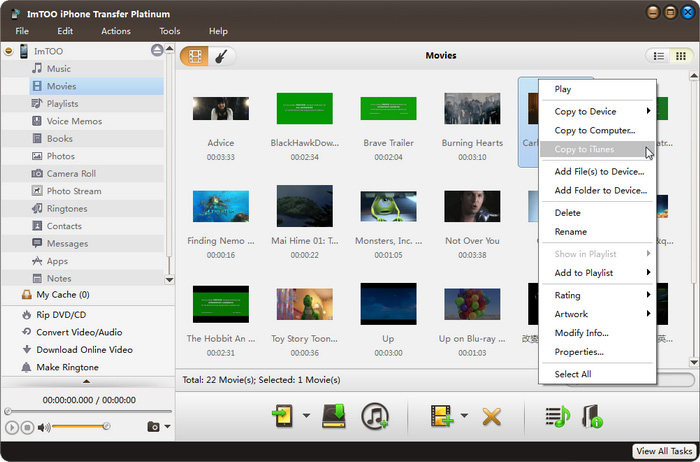Select the Finding Nemo thumbnail
The image size is (700, 462).
pyautogui.click(x=221, y=206)
